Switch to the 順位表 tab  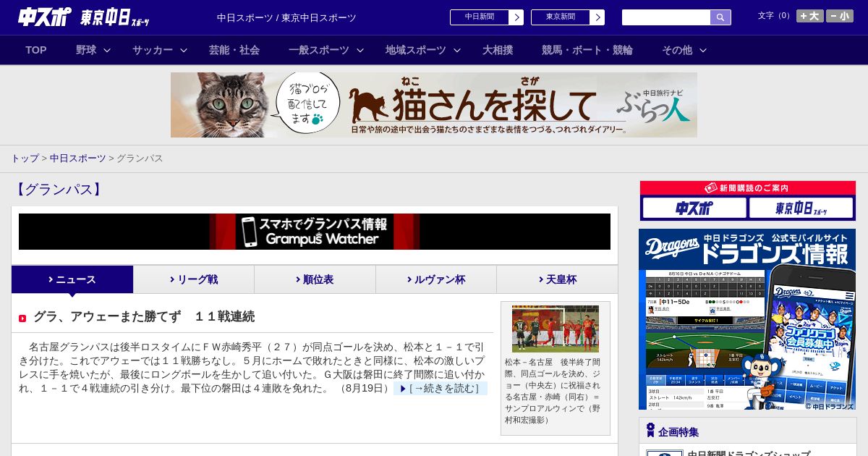coord(315,279)
